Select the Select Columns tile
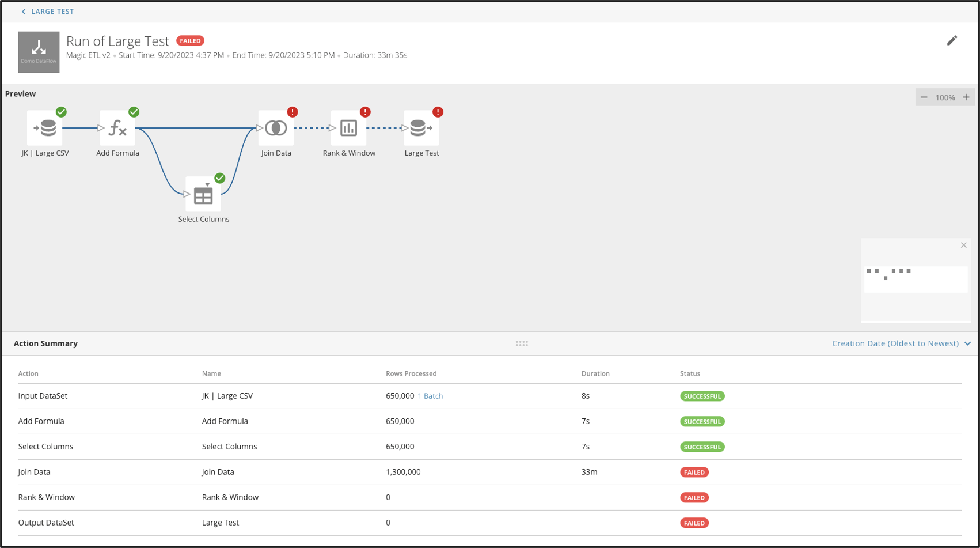 203,195
